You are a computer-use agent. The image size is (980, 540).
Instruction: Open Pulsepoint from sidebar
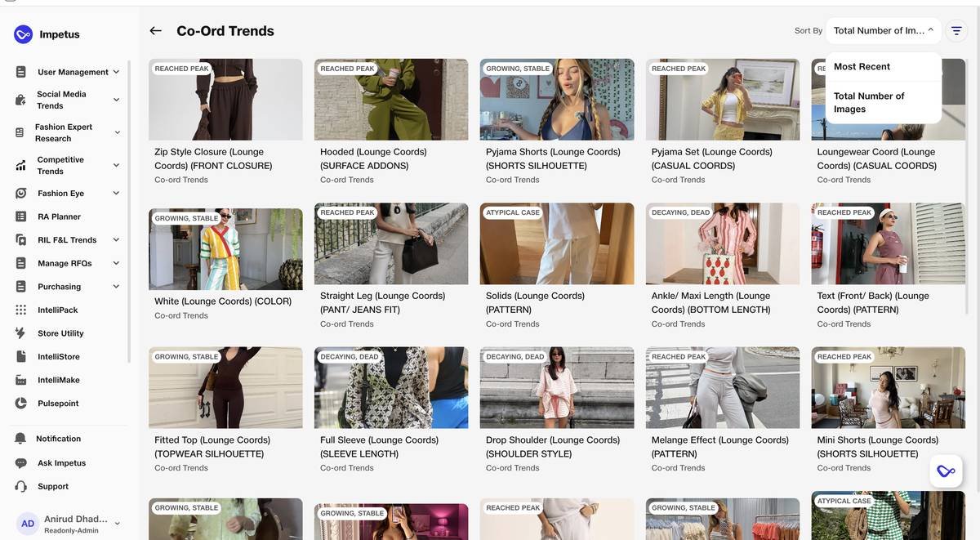[57, 404]
